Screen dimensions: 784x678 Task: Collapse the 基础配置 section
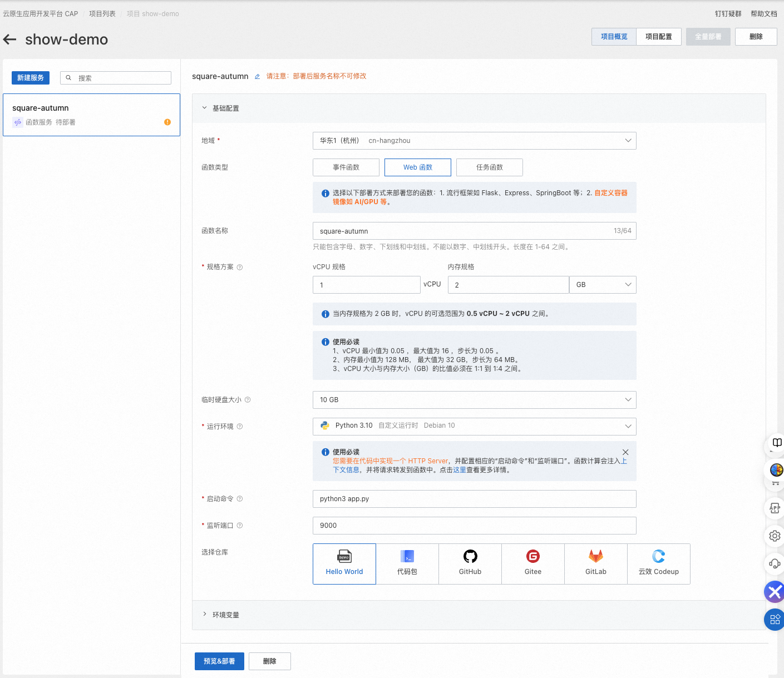[204, 108]
